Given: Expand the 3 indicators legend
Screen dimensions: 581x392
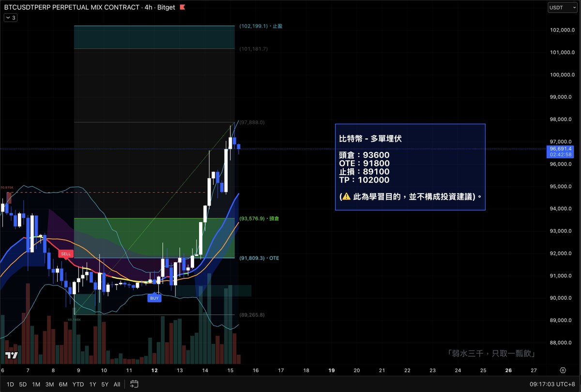Looking at the screenshot, I should point(10,17).
